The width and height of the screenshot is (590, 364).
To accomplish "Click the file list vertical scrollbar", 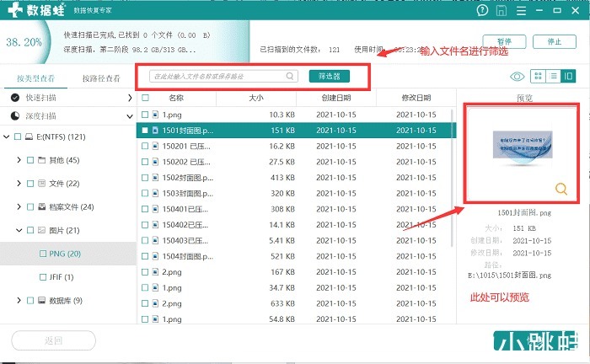I will pyautogui.click(x=453, y=179).
